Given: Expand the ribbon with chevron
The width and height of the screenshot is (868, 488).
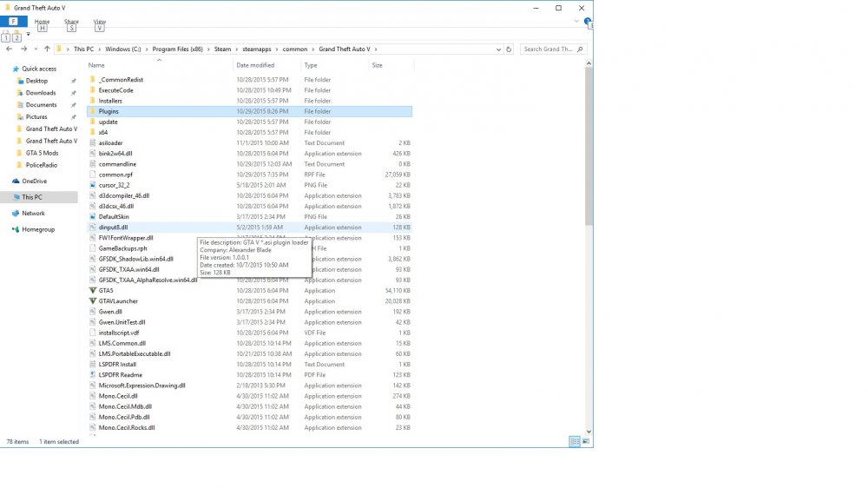Looking at the screenshot, I should click(576, 21).
